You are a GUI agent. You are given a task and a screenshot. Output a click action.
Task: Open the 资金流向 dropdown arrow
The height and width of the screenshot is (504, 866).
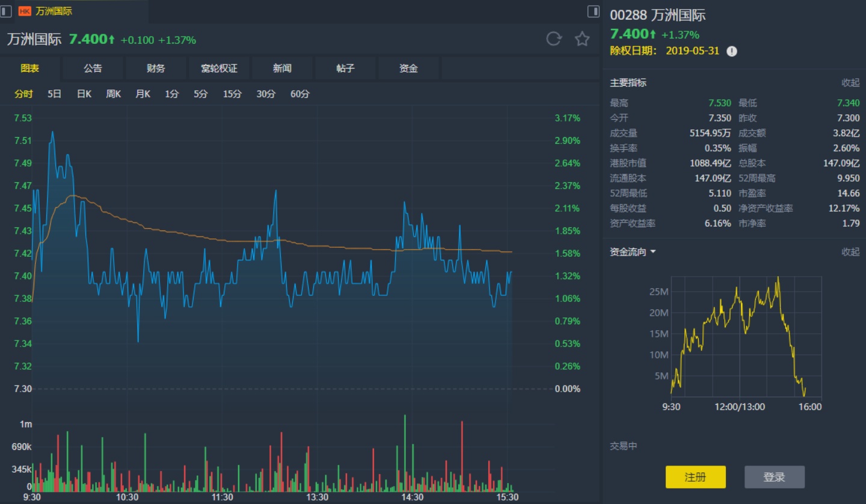click(653, 252)
